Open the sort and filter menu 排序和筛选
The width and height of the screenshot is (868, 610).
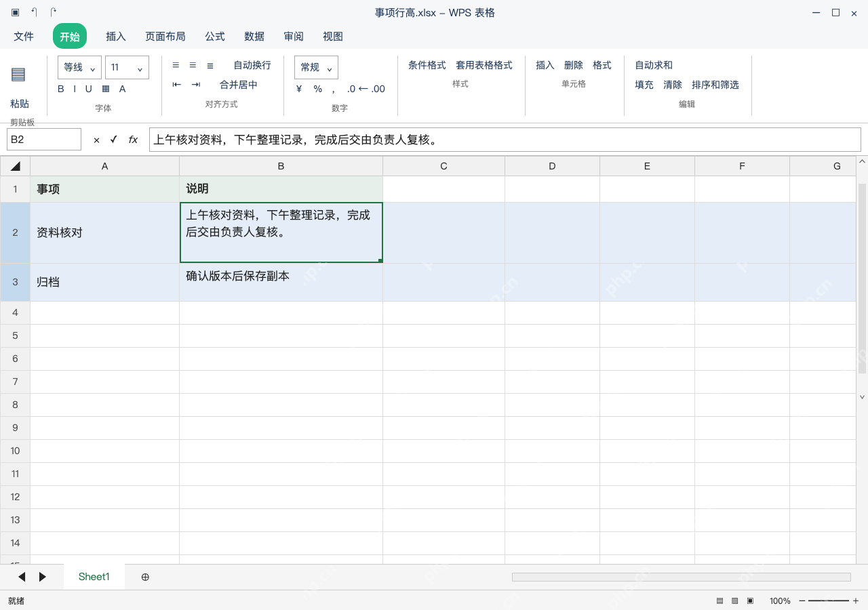pos(715,85)
